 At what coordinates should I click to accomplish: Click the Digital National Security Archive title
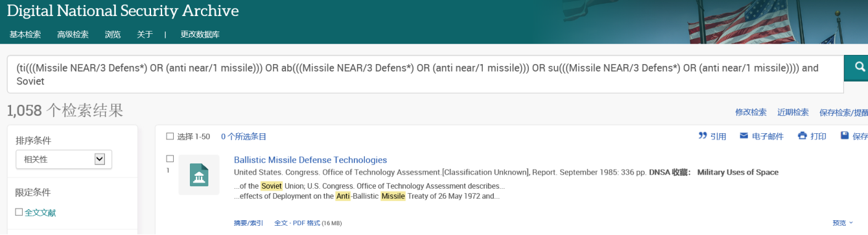coord(123,10)
